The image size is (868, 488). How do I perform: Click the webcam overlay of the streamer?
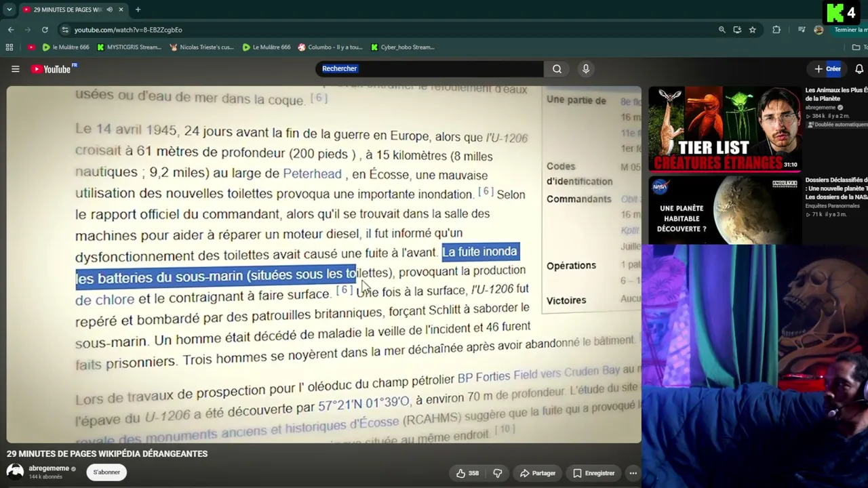point(755,367)
